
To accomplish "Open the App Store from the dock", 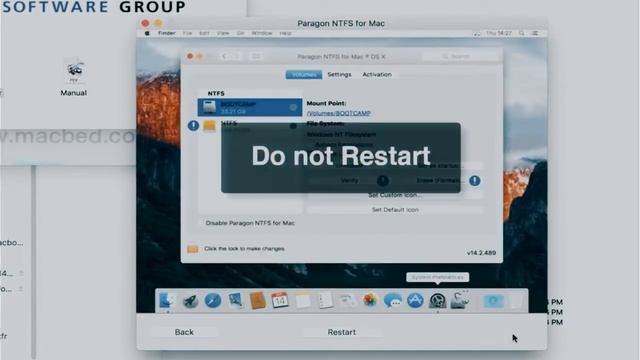I will (x=415, y=301).
